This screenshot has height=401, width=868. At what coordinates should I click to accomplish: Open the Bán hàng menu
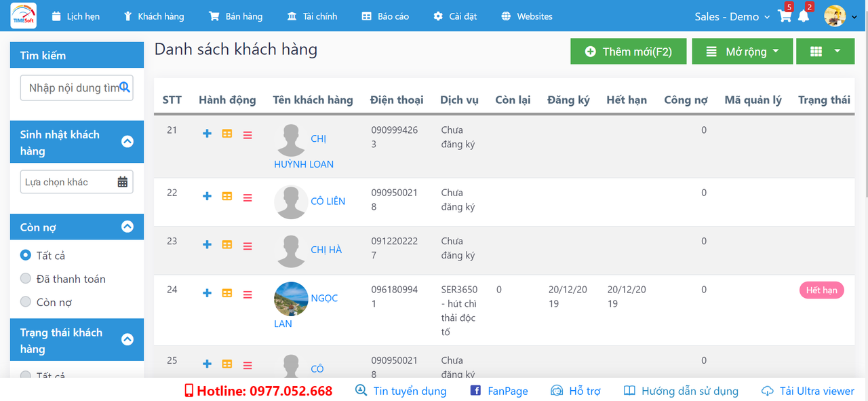coord(235,16)
